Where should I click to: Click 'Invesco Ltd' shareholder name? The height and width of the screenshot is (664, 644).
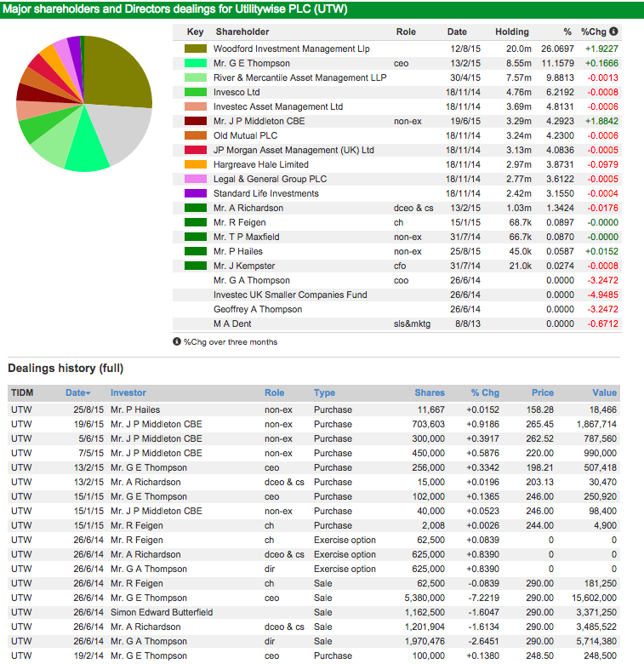pos(237,92)
